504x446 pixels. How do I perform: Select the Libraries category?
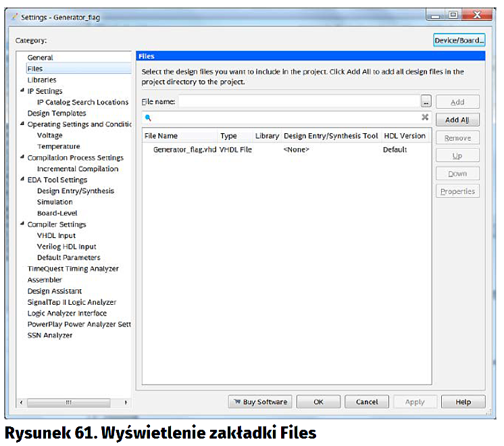click(x=42, y=80)
